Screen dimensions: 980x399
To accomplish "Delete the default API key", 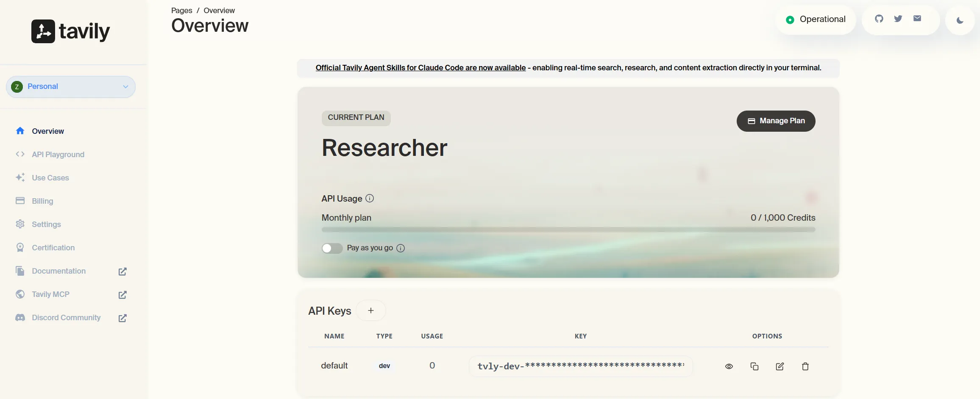I will [805, 366].
